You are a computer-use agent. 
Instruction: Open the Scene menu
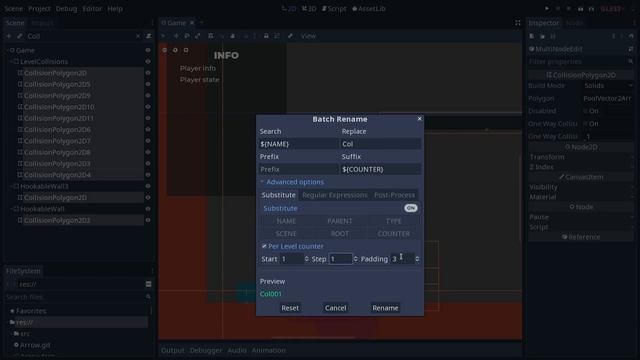click(x=13, y=9)
